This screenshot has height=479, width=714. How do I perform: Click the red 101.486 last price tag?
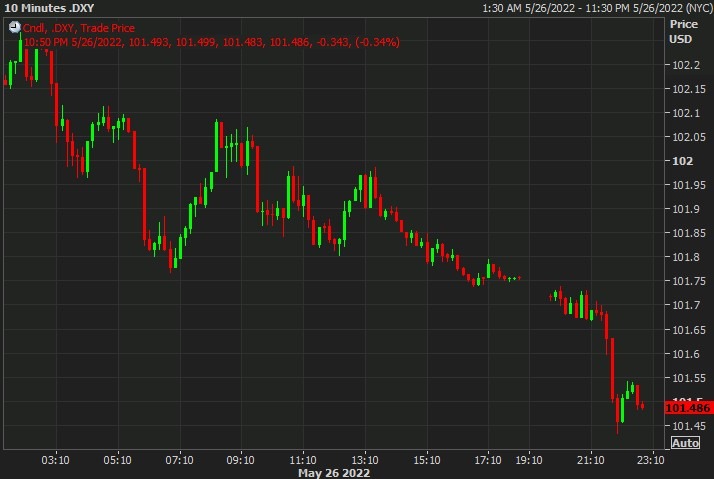coord(688,408)
